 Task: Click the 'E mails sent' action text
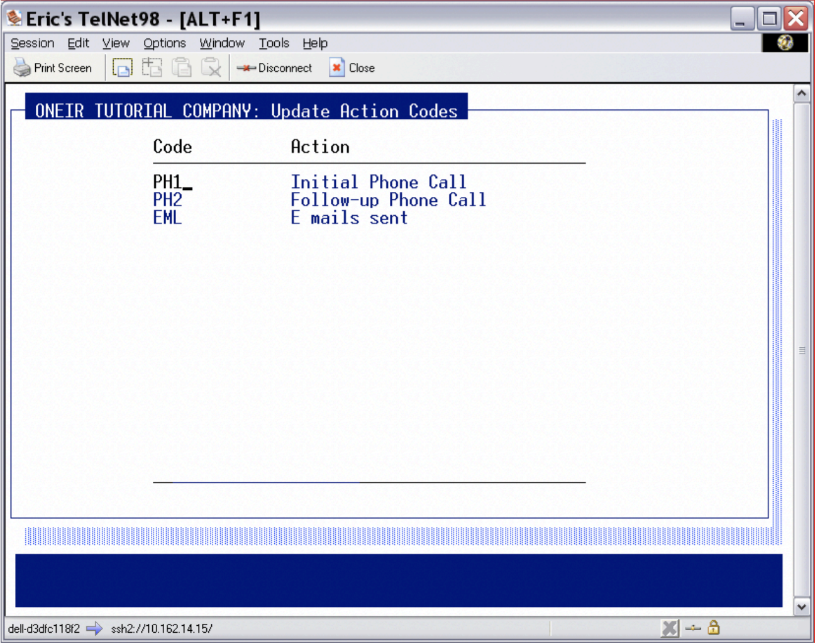pos(349,218)
